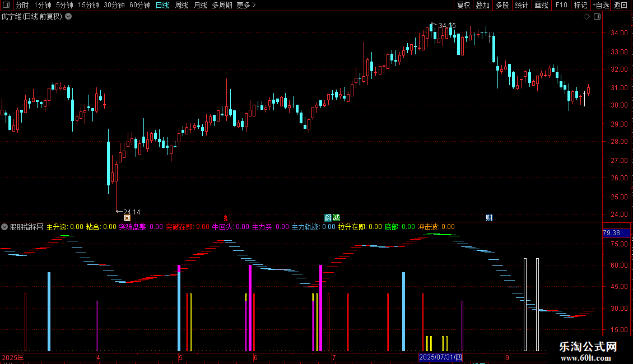Switch to 分时 intraday view
The image size is (633, 364).
click(x=22, y=5)
